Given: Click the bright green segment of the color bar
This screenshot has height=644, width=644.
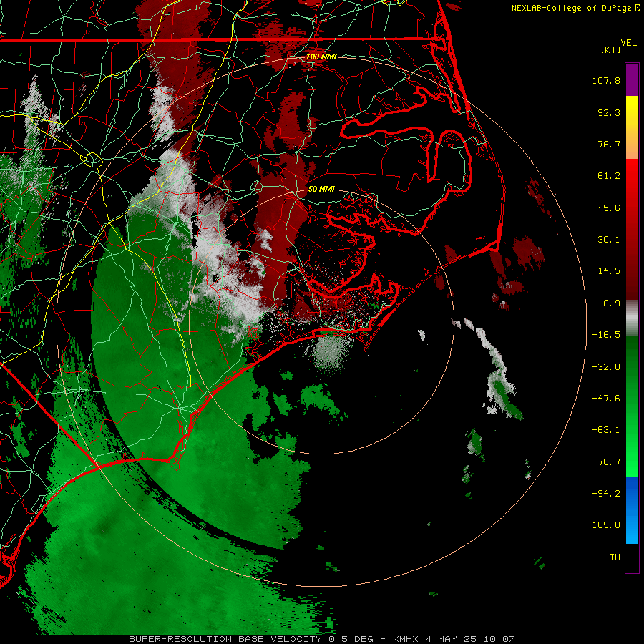Looking at the screenshot, I should point(632,406).
